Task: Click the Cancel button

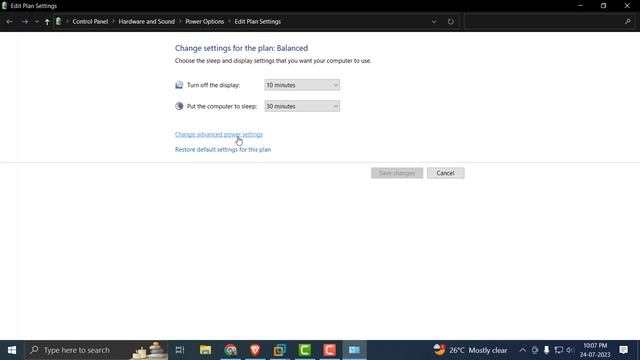Action: (x=445, y=173)
